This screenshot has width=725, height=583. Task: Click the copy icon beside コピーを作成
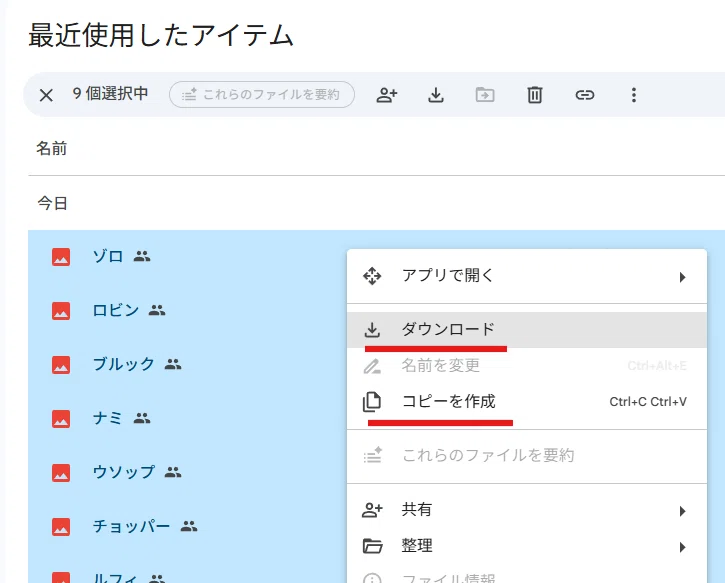[x=372, y=402]
